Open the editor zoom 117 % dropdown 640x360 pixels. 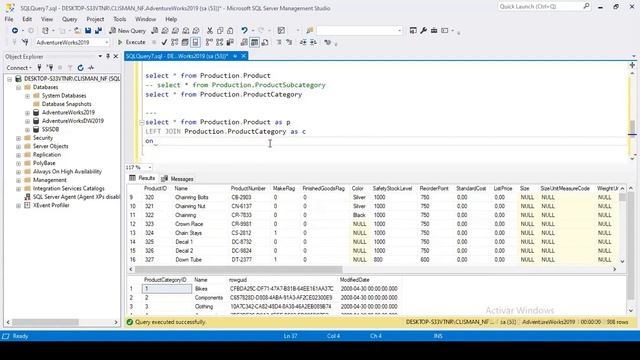point(150,167)
